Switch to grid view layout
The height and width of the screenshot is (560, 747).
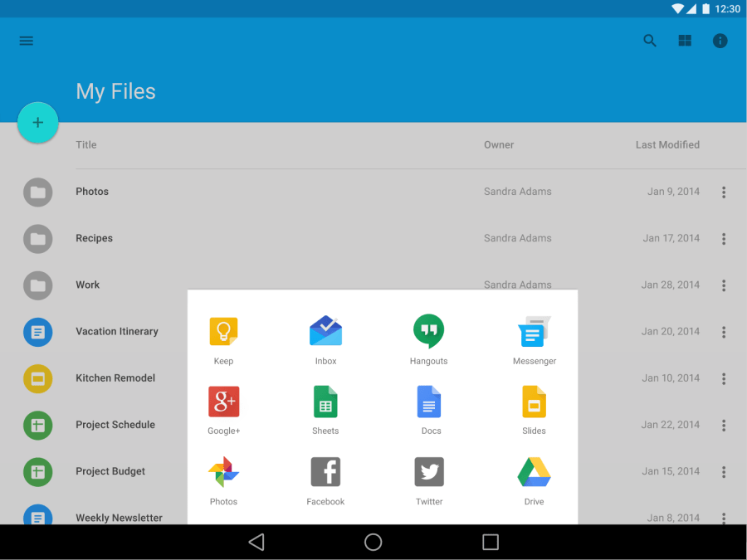(x=685, y=41)
